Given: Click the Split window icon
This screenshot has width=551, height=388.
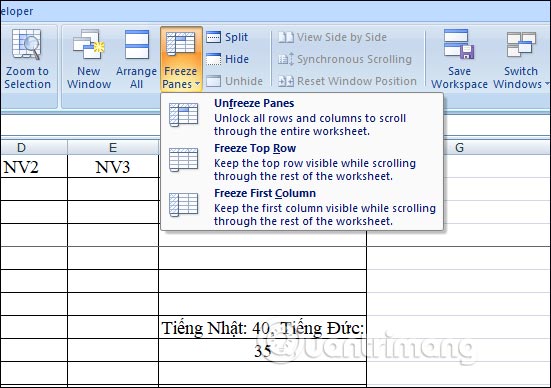Looking at the screenshot, I should tap(214, 37).
